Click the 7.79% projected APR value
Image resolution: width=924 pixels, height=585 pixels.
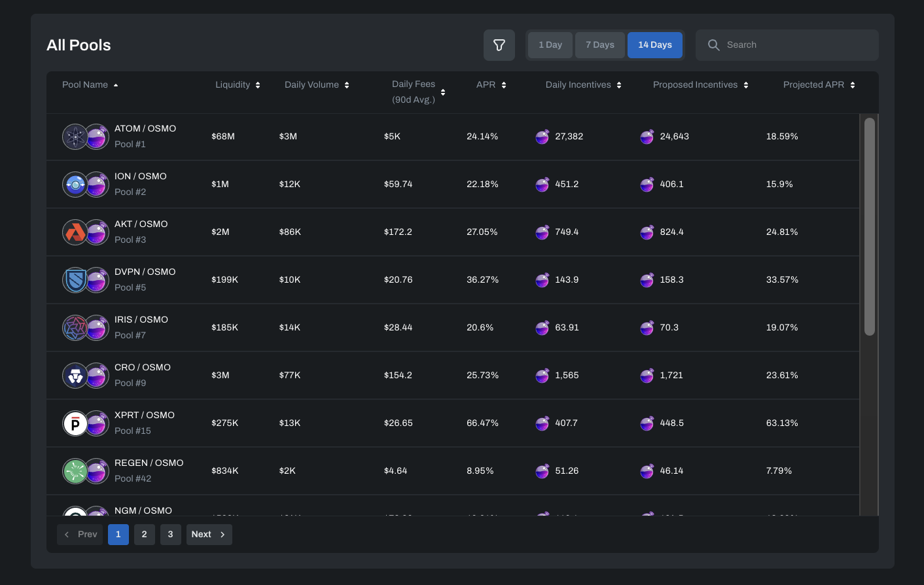[779, 471]
